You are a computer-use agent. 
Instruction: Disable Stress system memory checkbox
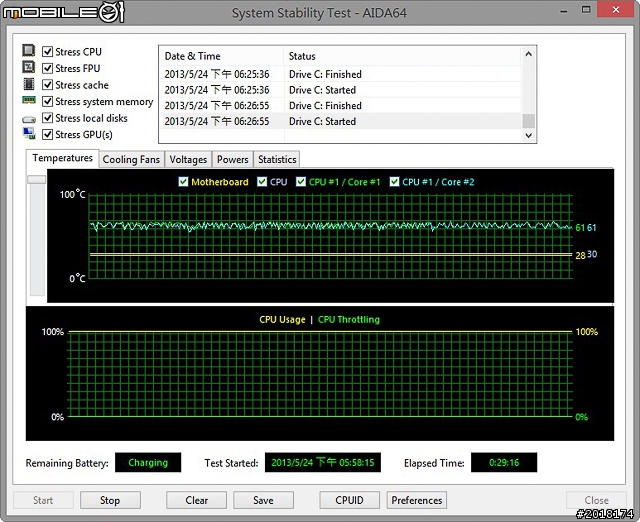pos(47,101)
